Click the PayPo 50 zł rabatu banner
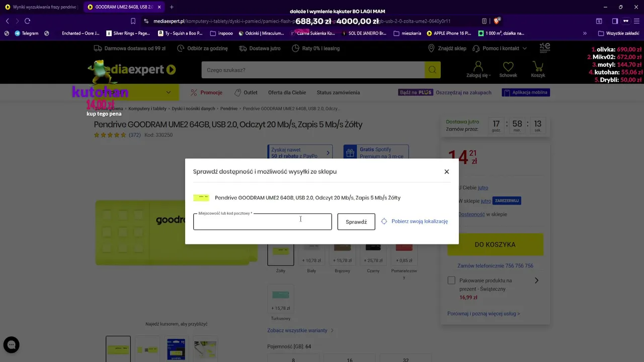 point(300,153)
